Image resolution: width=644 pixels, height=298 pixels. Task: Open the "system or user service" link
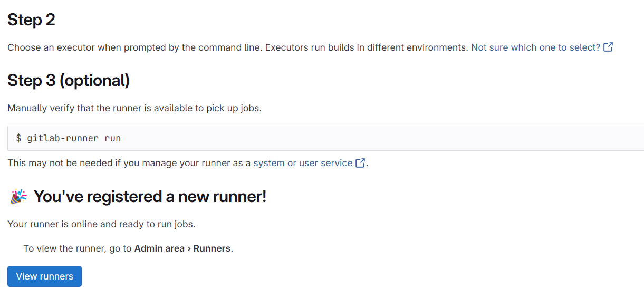pos(303,163)
